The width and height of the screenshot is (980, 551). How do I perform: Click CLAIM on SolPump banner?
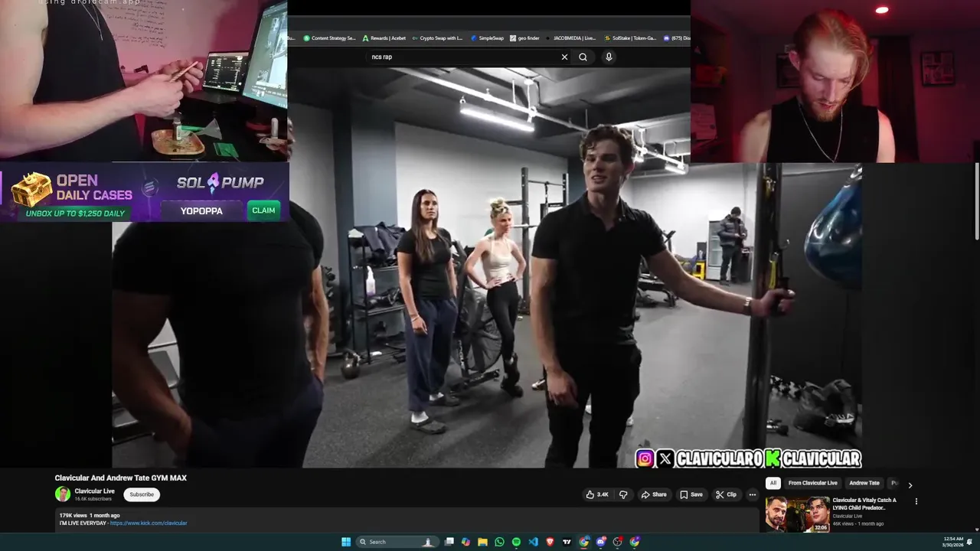coord(263,210)
